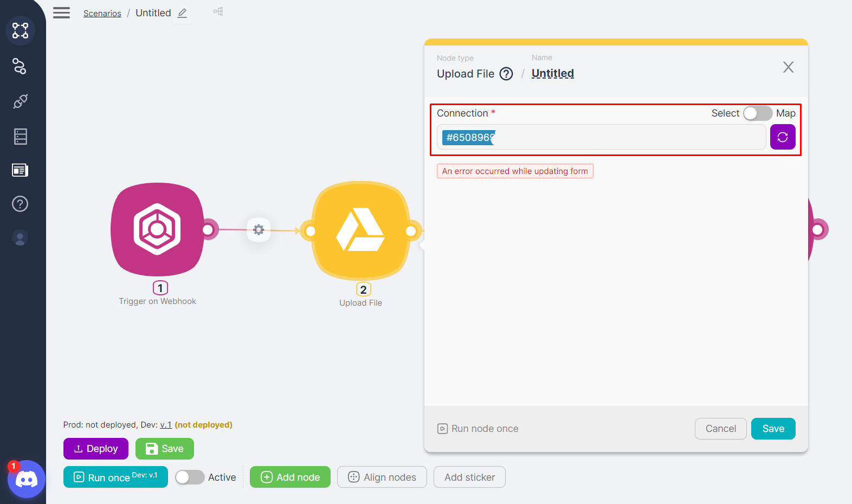852x504 pixels.
Task: Open the hamburger menu
Action: 61,13
